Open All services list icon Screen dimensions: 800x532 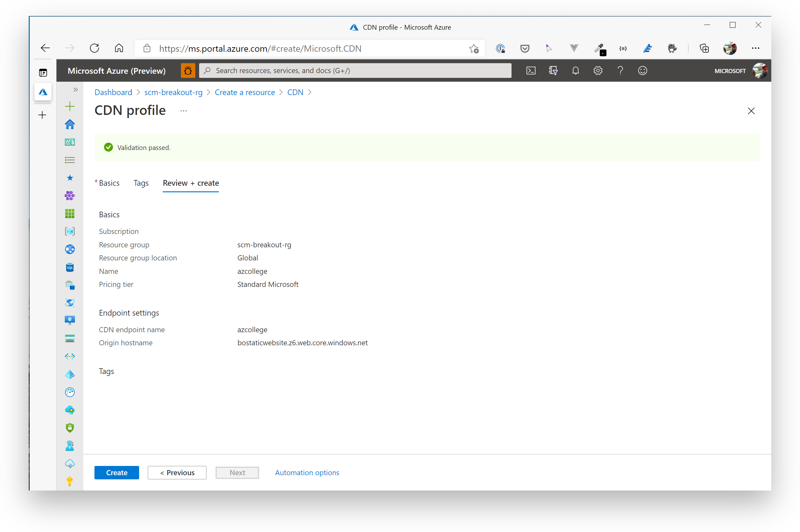70,160
